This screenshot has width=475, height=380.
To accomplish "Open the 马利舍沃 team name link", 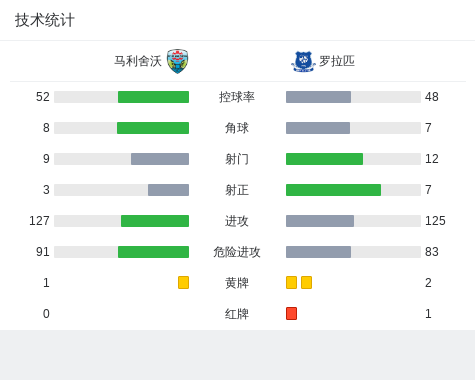I will point(138,61).
